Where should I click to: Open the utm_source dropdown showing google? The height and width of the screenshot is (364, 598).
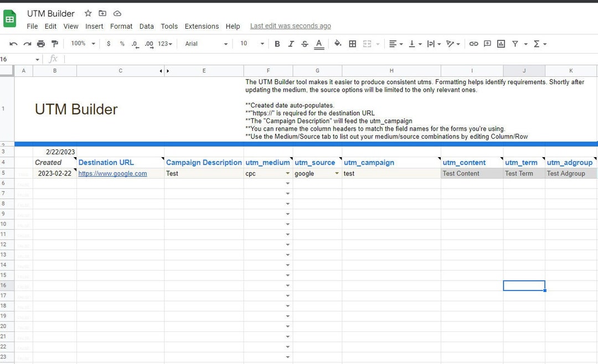(338, 173)
